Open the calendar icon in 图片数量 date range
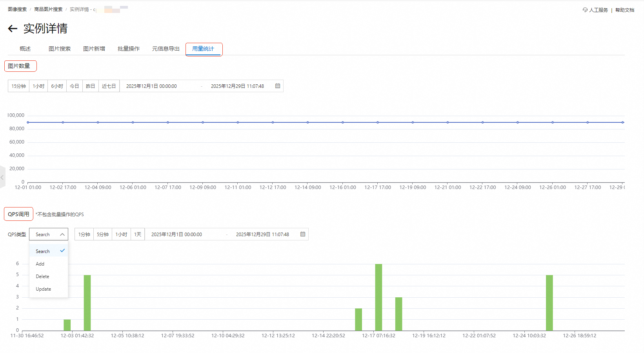This screenshot has width=644, height=353. 278,86
